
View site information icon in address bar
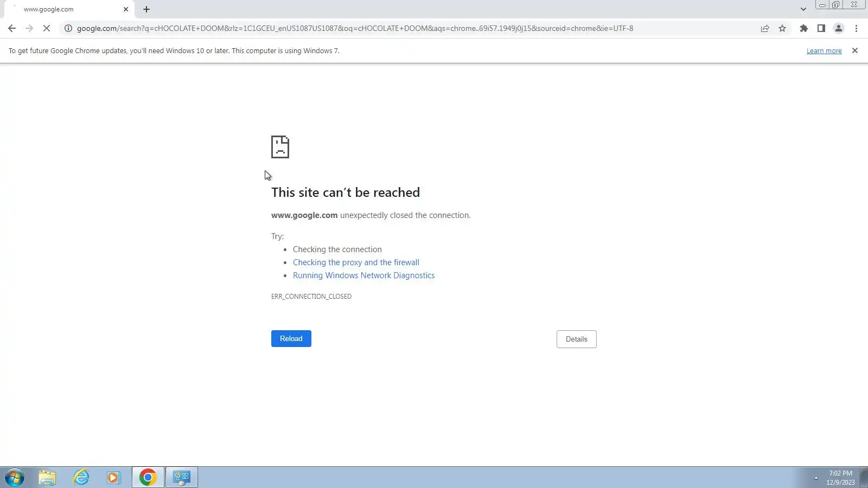click(x=68, y=28)
